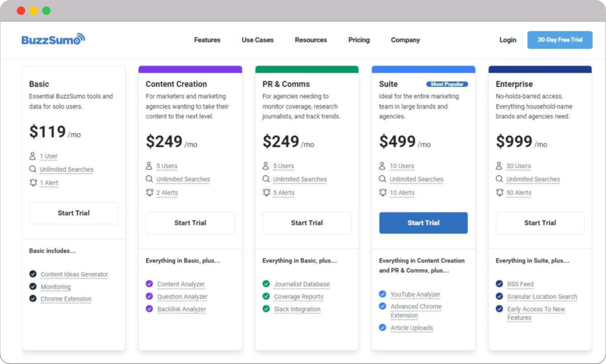The height and width of the screenshot is (364, 606).
Task: Open the Question Analyzer link
Action: point(182,297)
